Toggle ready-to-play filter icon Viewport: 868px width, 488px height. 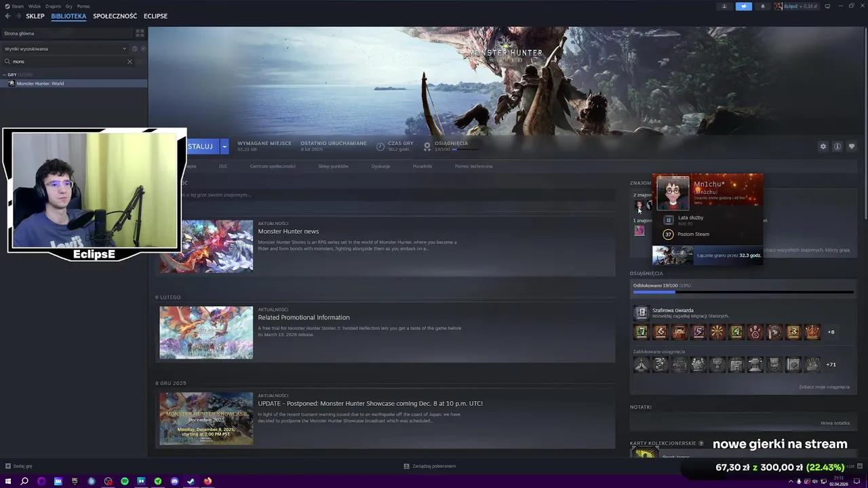(x=142, y=49)
